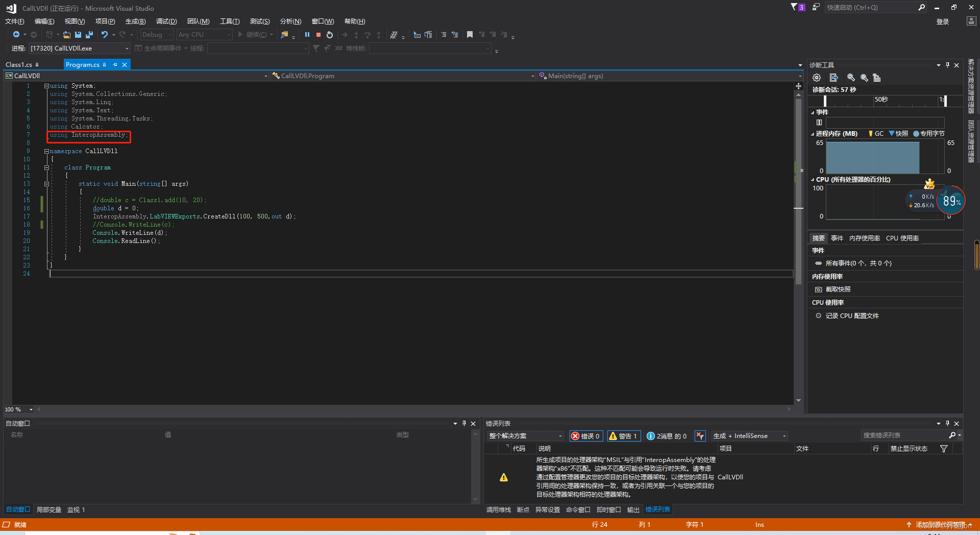Viewport: 980px width, 535px height.
Task: Collapse the namespace CallLVDll code block
Action: coord(46,151)
